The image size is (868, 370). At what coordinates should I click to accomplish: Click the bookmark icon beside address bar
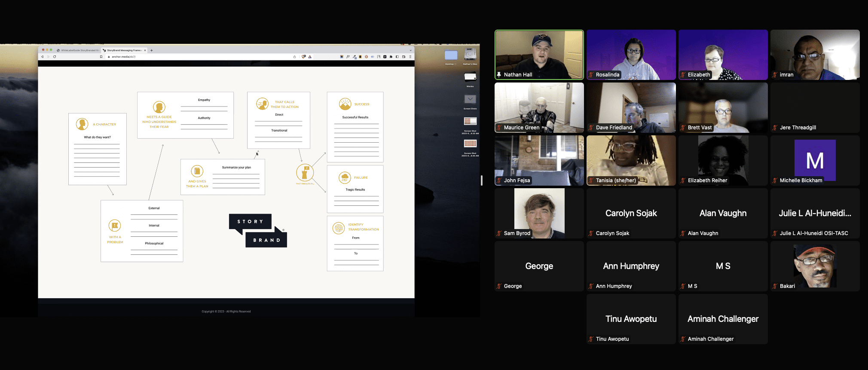point(101,57)
